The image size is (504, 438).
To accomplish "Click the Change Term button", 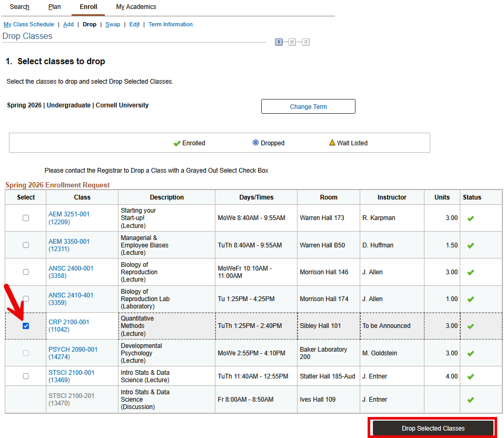I will [x=308, y=106].
